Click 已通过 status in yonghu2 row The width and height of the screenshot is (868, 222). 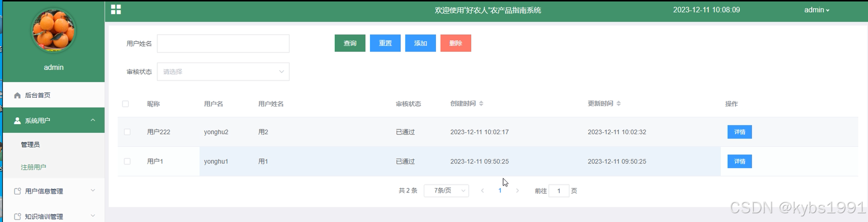405,132
